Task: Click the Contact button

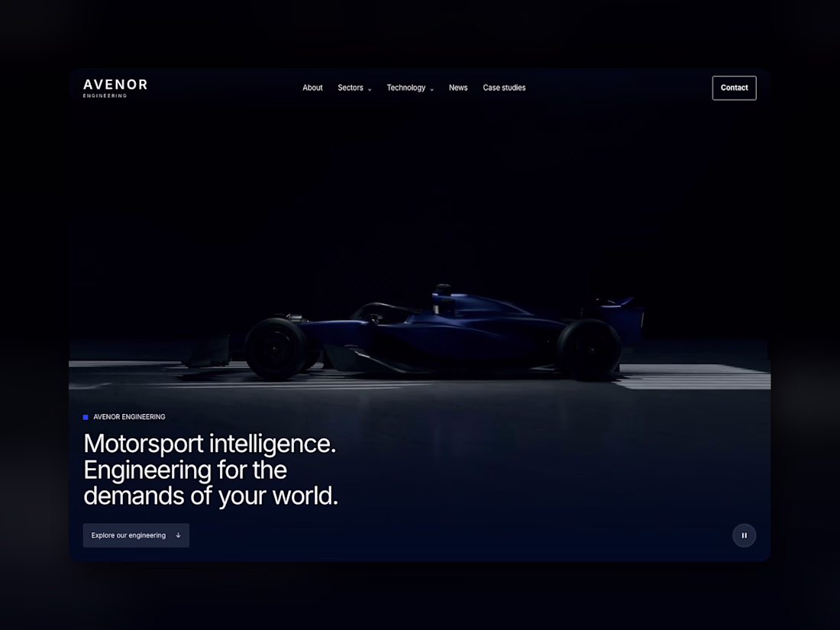Action: pos(734,88)
